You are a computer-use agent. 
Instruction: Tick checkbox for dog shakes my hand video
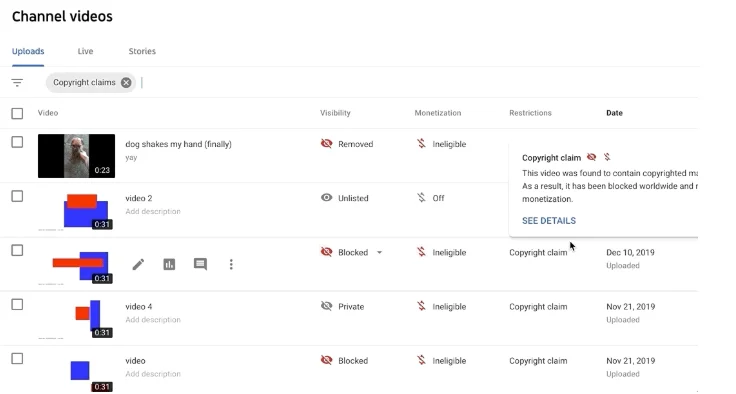[17, 142]
